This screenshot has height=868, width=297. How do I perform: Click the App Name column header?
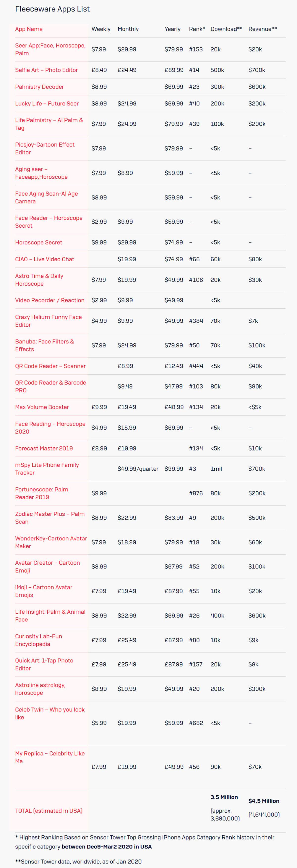coord(29,29)
